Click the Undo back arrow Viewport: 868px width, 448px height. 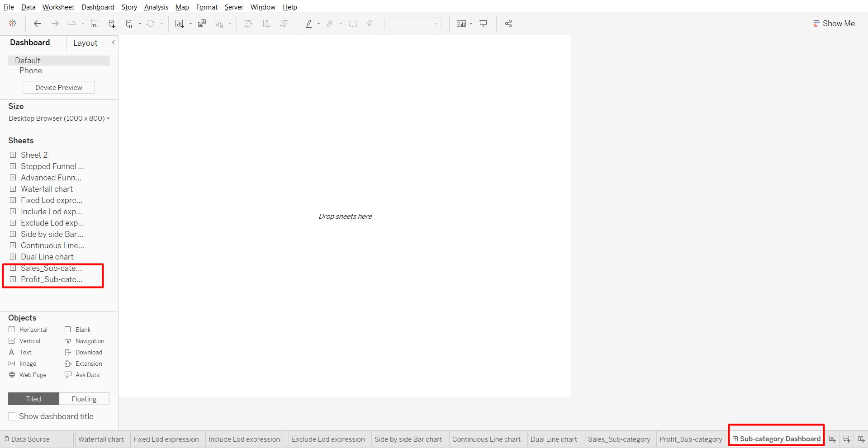click(x=38, y=24)
